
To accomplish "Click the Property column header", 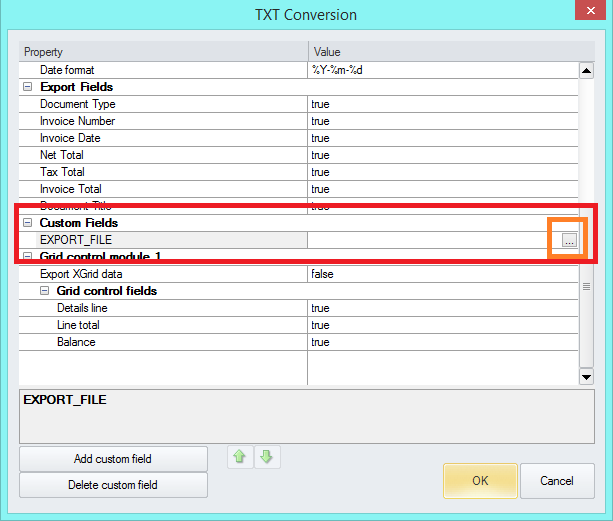I will click(160, 51).
